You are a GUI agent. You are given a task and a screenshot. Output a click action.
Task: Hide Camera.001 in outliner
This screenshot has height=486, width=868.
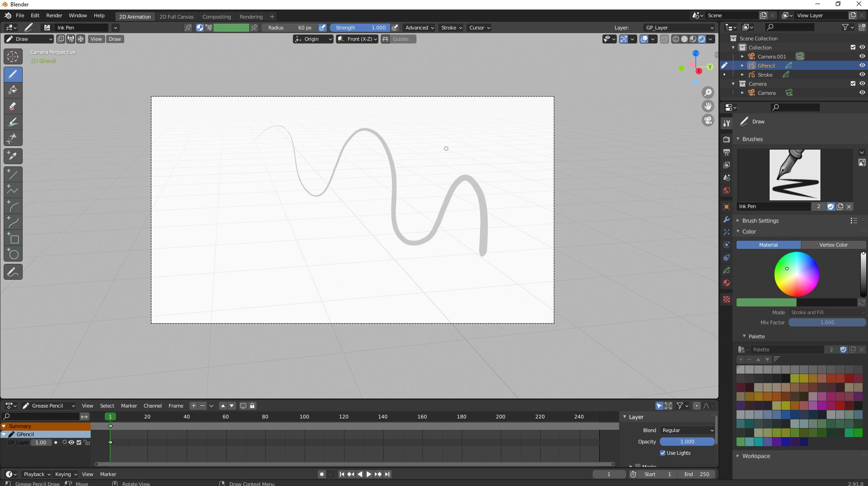pos(862,57)
